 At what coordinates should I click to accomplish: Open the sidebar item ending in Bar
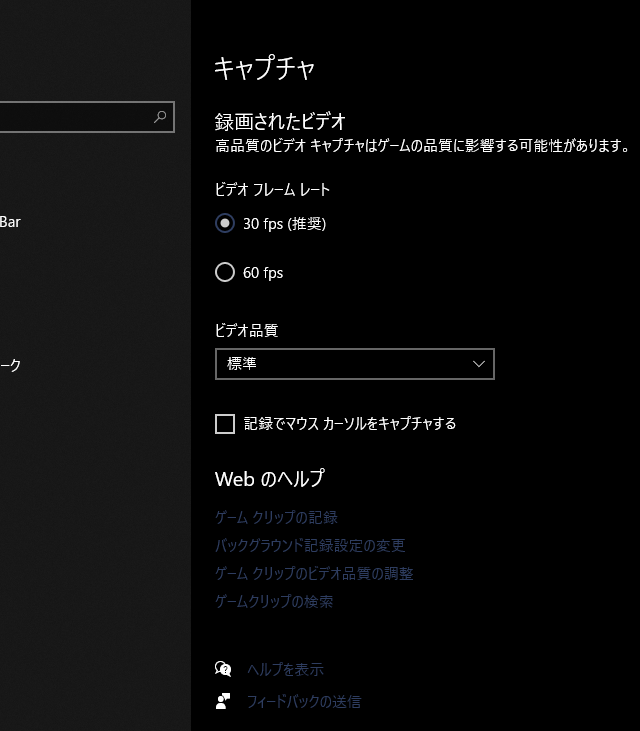point(10,222)
